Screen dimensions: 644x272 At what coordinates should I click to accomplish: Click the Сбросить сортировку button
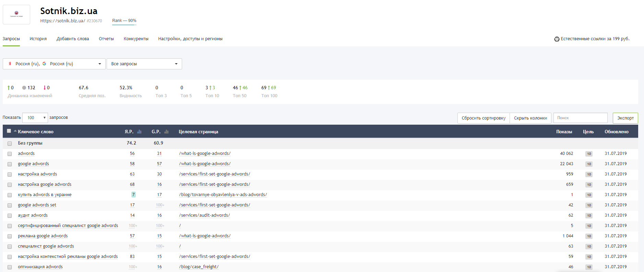484,118
